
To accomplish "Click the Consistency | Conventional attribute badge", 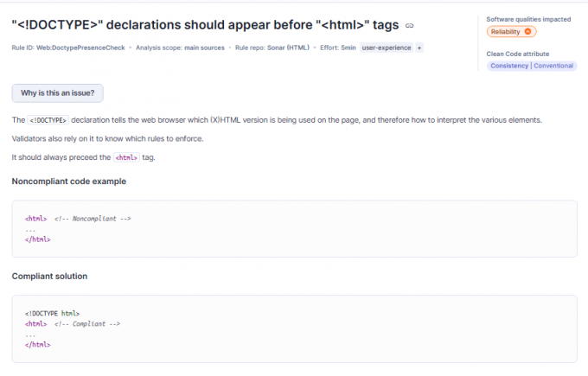I will tap(531, 66).
